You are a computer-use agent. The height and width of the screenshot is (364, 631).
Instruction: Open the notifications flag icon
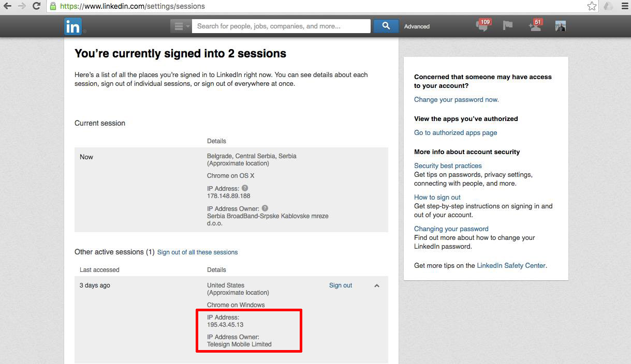click(508, 26)
